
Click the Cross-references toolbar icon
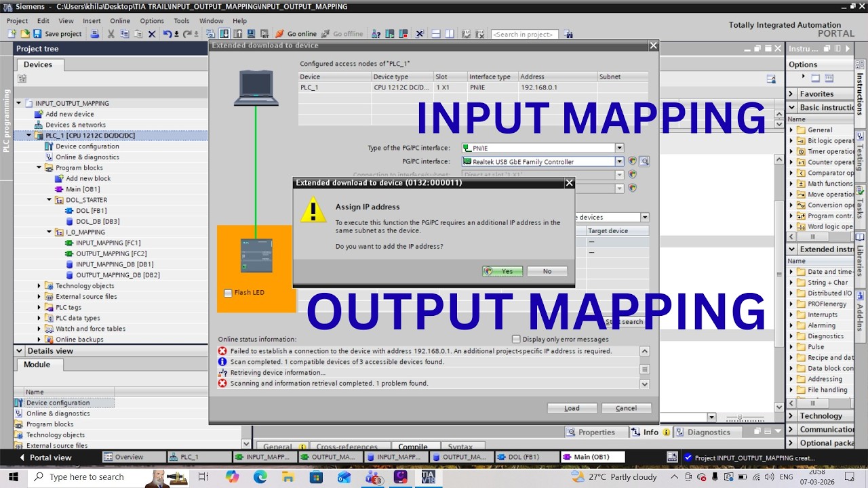click(420, 34)
